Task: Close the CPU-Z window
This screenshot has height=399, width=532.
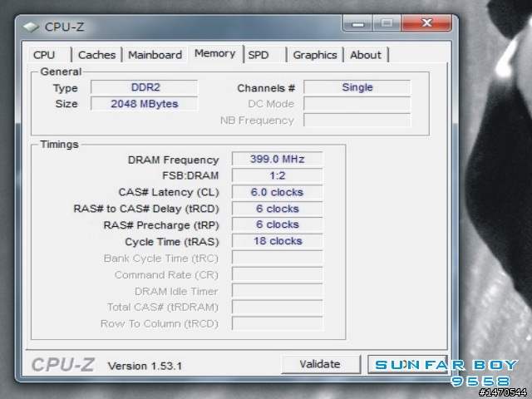Action: pos(426,23)
